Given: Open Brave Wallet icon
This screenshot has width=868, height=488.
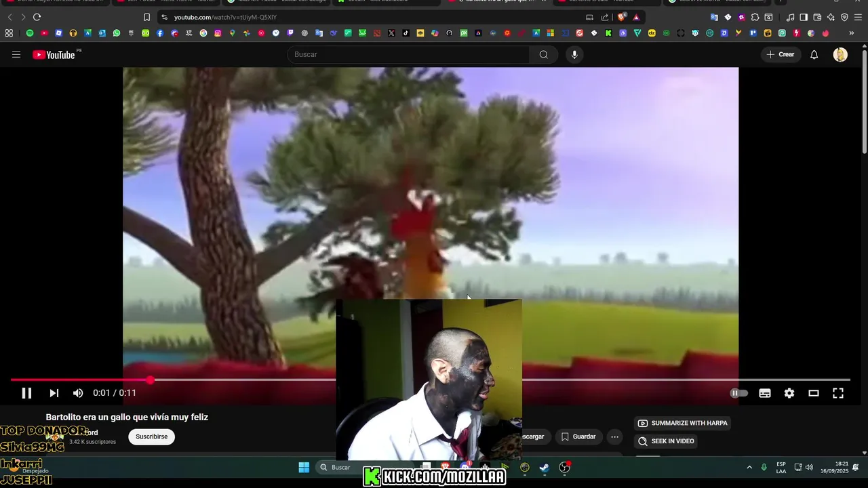Looking at the screenshot, I should point(817,17).
